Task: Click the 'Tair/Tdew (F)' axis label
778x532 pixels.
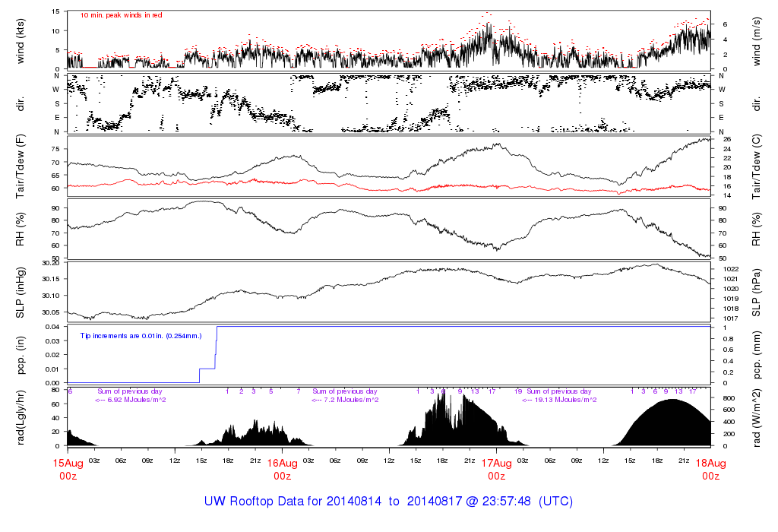Action: (x=21, y=166)
